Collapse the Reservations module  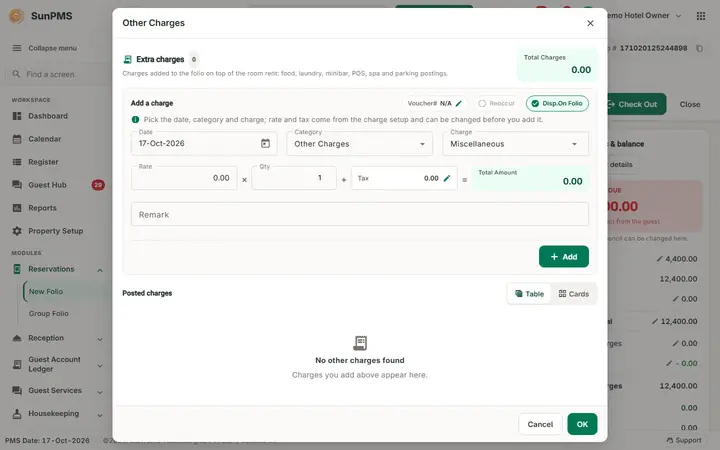pyautogui.click(x=100, y=270)
